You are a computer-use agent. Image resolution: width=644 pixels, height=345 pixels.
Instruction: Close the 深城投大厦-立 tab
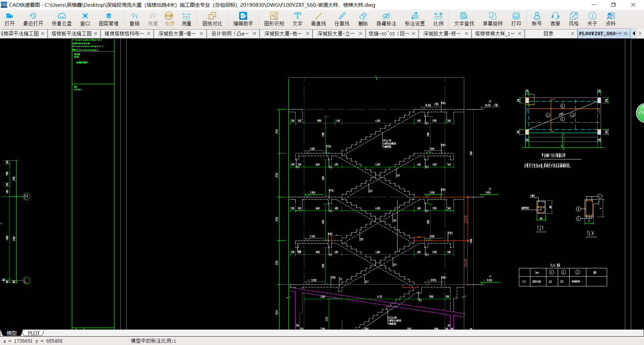(361, 33)
